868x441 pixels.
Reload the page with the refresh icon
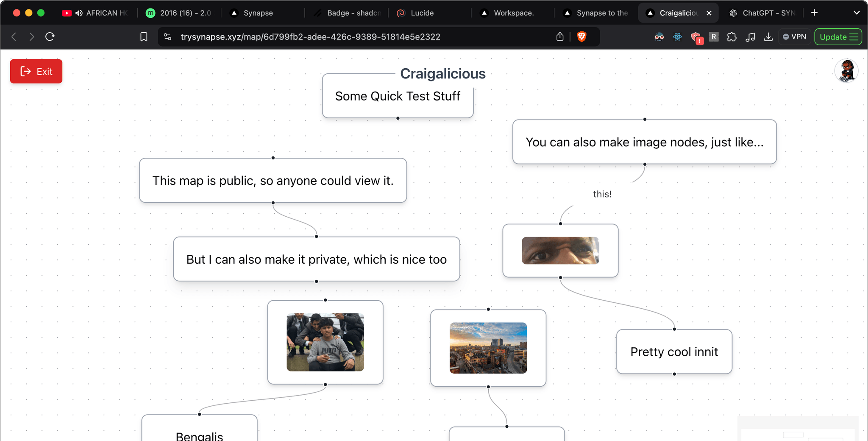pyautogui.click(x=50, y=37)
